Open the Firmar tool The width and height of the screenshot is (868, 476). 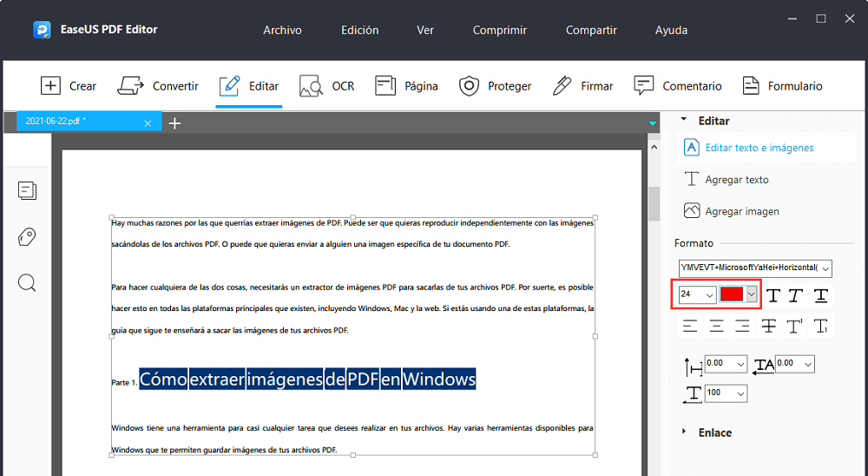tap(582, 86)
